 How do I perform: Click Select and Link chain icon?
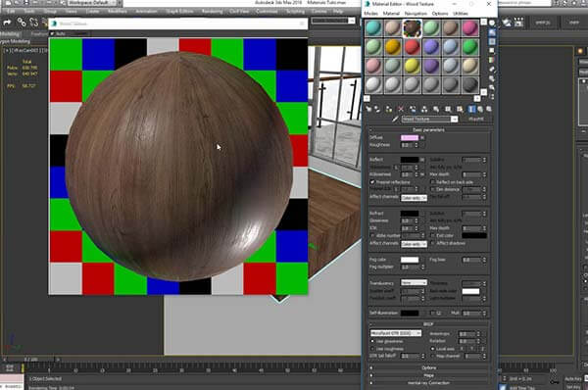pos(21,23)
